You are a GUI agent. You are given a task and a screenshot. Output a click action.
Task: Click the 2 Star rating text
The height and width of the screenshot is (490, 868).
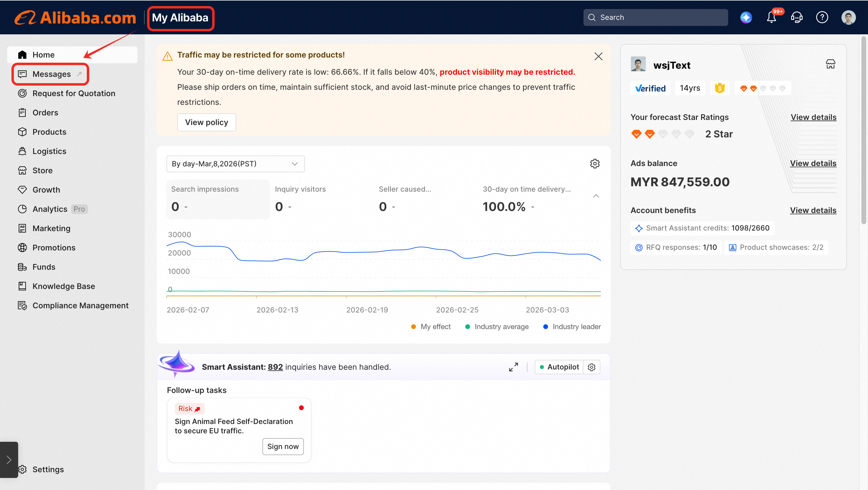coord(719,134)
